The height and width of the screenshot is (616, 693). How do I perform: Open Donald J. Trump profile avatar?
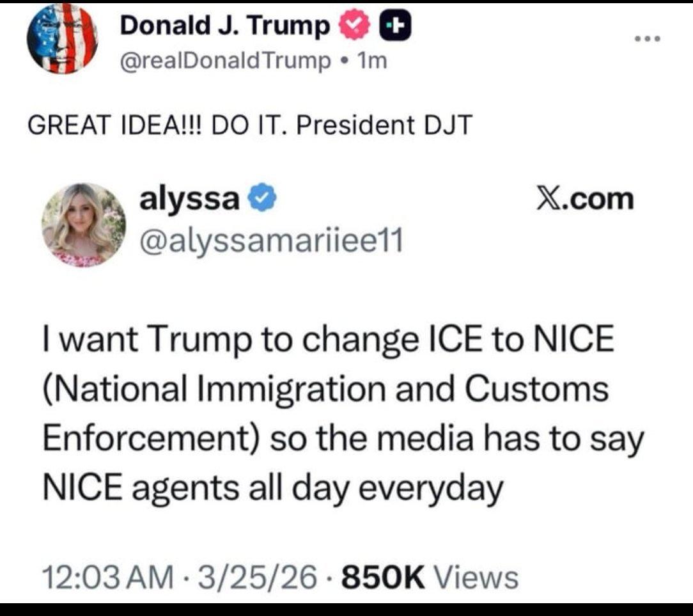[x=62, y=39]
